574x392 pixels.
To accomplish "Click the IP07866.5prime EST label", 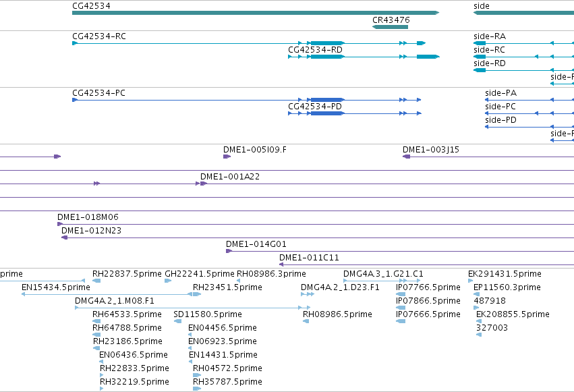I will coord(428,301).
